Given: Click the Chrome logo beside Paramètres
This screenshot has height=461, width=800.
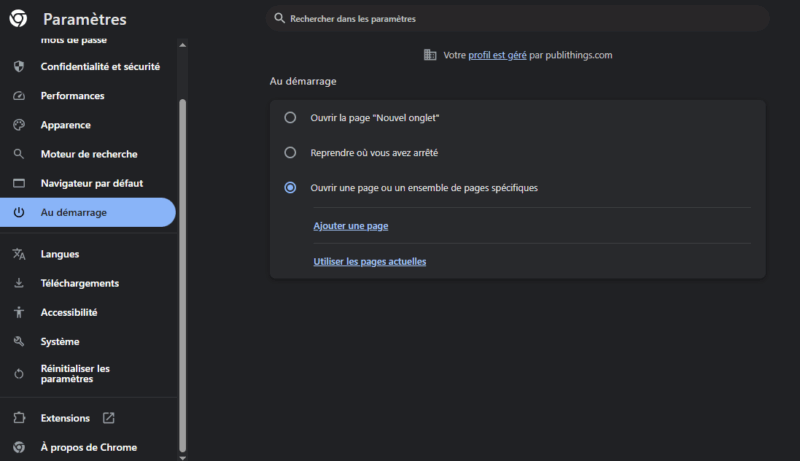Looking at the screenshot, I should 18,18.
